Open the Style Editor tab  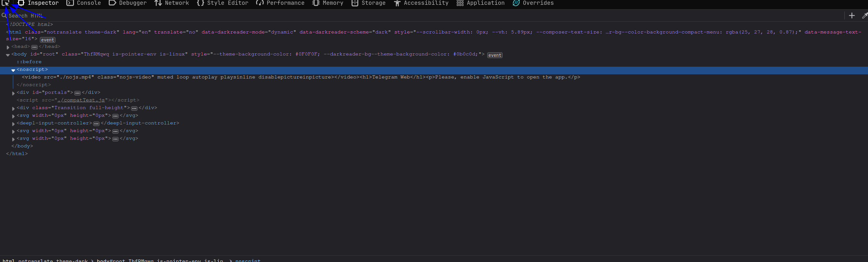coord(222,3)
